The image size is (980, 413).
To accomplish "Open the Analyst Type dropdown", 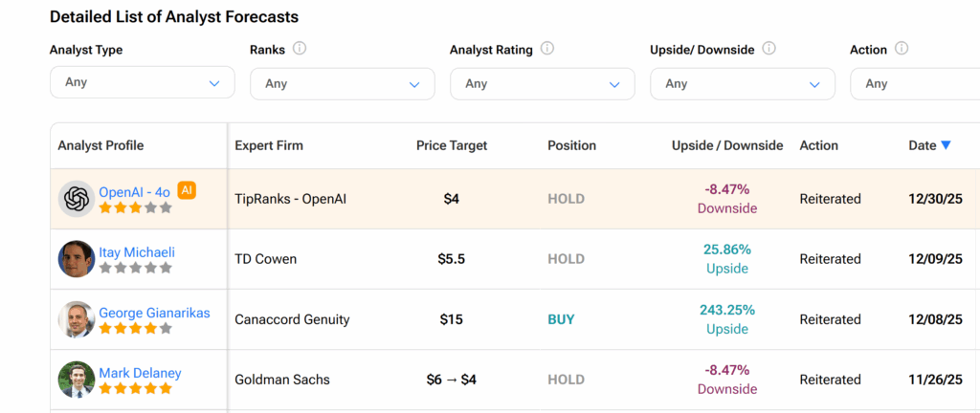I will click(x=142, y=82).
